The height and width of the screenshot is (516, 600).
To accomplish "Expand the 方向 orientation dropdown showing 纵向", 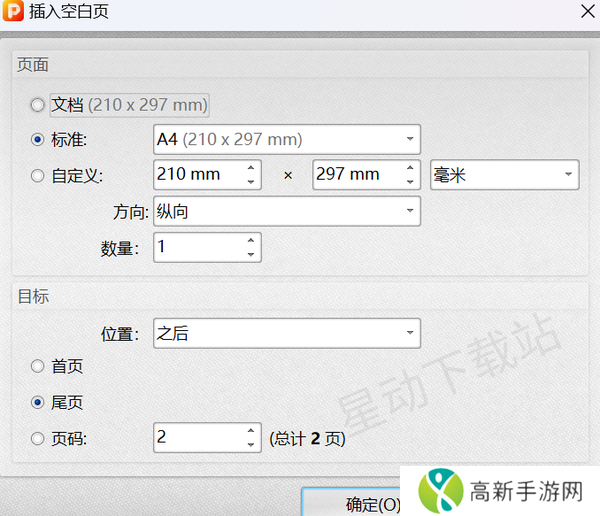I will point(287,211).
